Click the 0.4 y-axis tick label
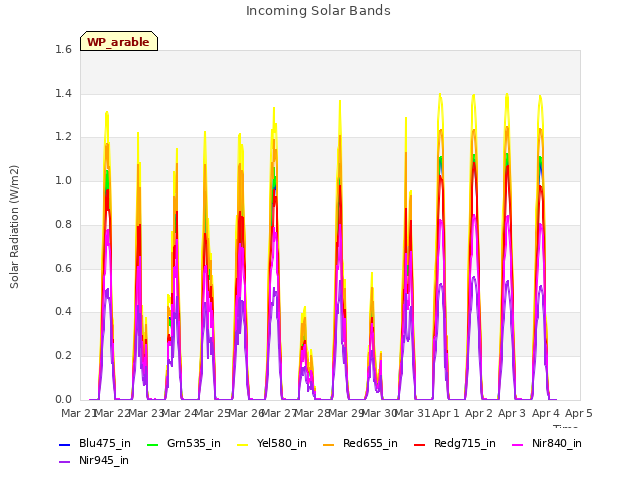This screenshot has width=640, height=480. 63,311
